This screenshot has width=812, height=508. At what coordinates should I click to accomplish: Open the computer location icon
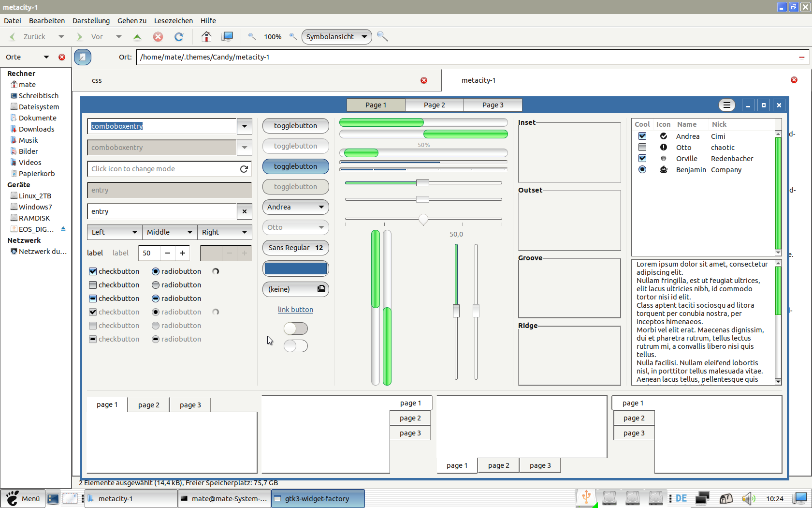coord(227,37)
